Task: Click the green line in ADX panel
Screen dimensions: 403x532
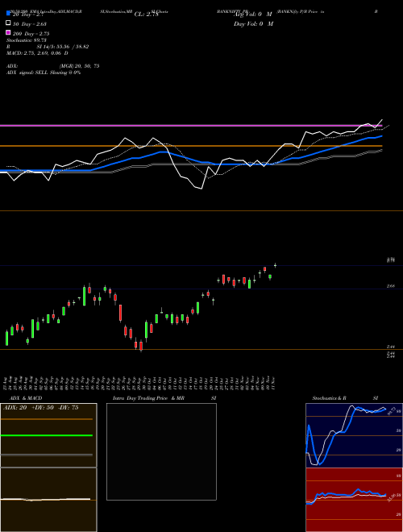Action: click(47, 435)
